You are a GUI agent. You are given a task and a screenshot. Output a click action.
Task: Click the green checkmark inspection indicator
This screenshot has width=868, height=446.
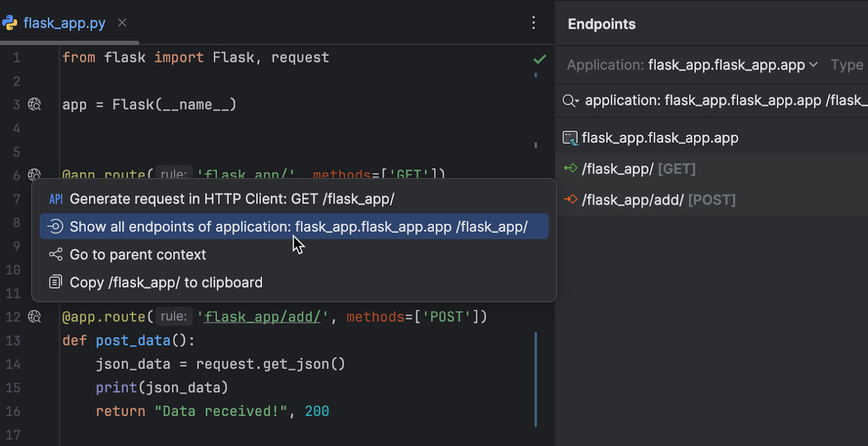[539, 59]
